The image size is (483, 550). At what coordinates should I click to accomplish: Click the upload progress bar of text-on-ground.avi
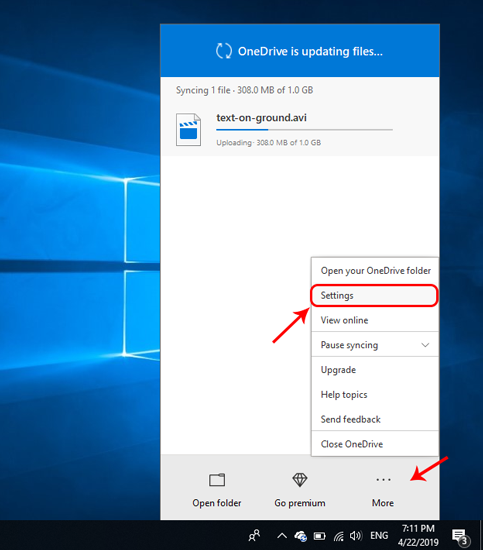[x=304, y=130]
